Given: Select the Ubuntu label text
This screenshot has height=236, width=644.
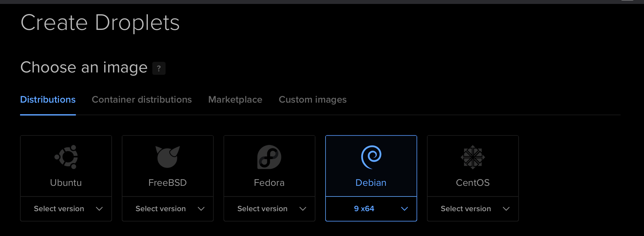Looking at the screenshot, I should pyautogui.click(x=66, y=183).
